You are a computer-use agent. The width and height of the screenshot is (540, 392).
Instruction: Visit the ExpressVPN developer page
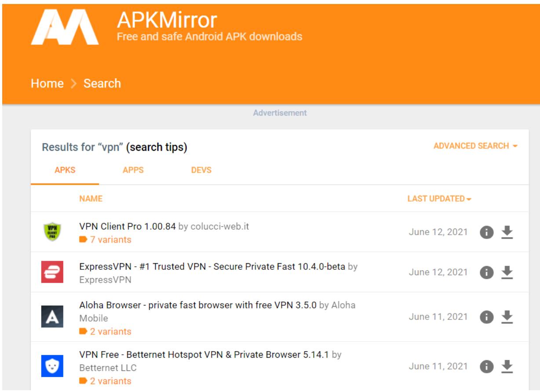tap(105, 280)
